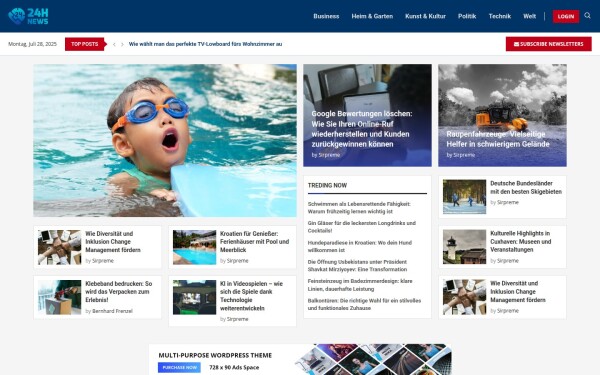The width and height of the screenshot is (600, 375).
Task: Show next top post with right arrow
Action: (x=122, y=44)
